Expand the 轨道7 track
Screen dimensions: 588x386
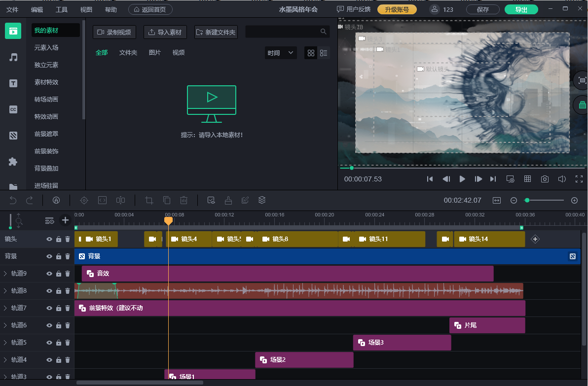(5, 308)
